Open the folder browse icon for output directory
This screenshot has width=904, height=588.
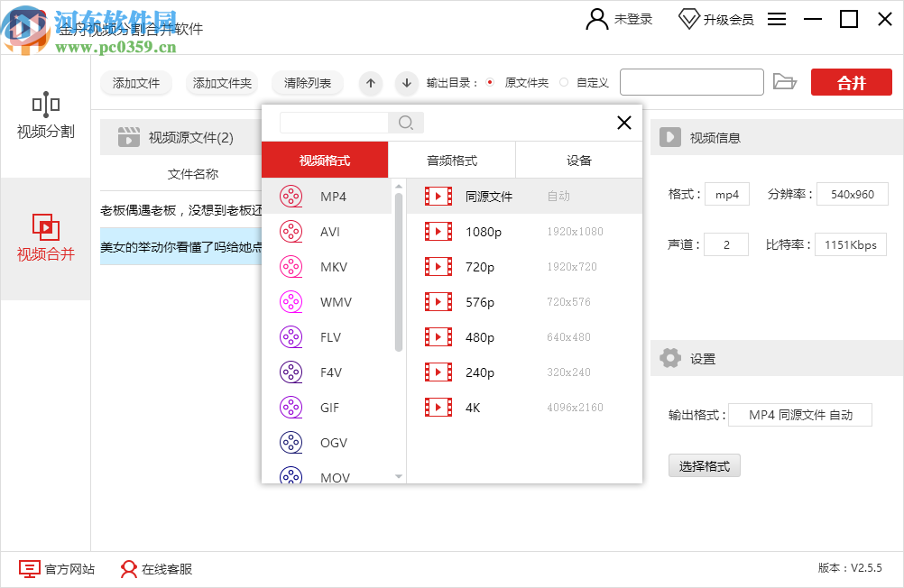785,81
